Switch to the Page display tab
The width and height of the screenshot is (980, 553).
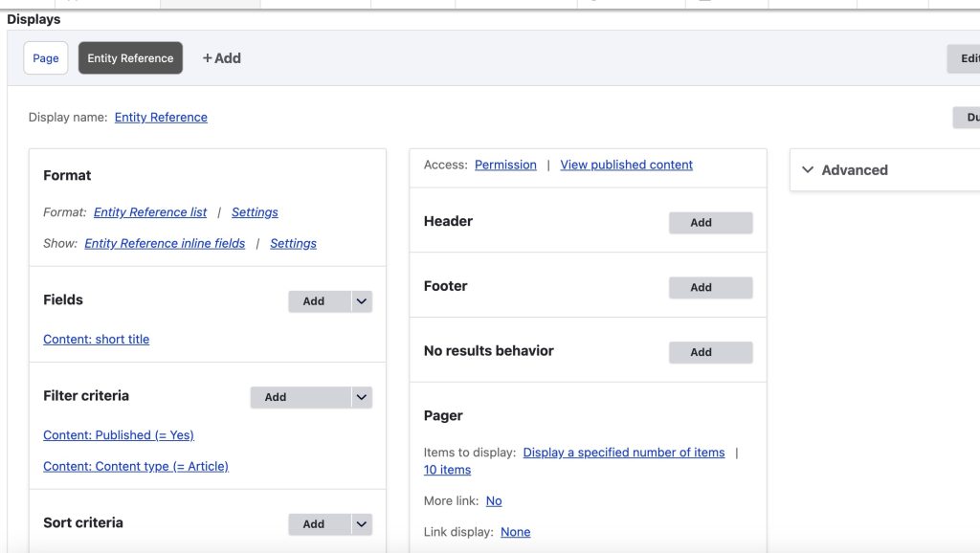point(46,58)
